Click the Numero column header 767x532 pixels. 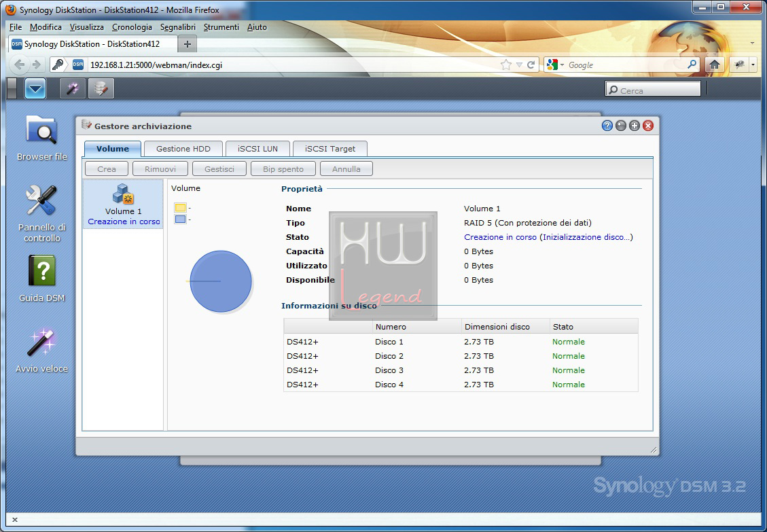click(416, 326)
